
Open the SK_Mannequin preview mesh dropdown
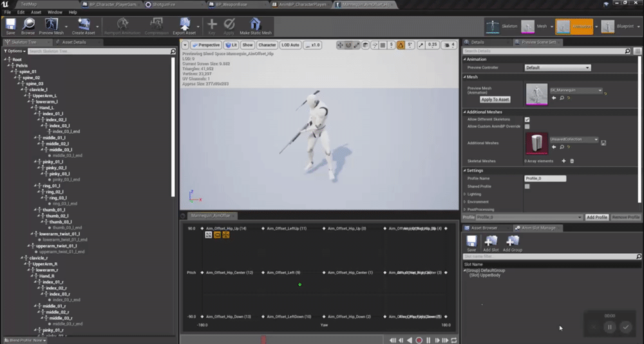coord(575,91)
